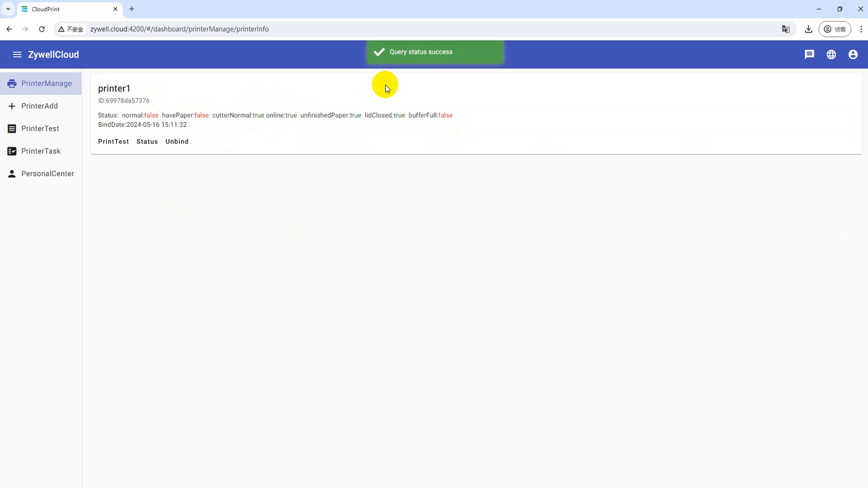
Task: Open the tab search dropdown arrow
Action: click(x=8, y=9)
